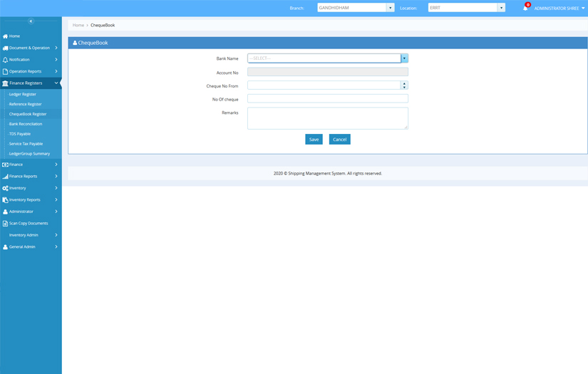Collapse the Finance Registers menu chevron
Viewport: 588px width, 374px height.
(x=56, y=83)
